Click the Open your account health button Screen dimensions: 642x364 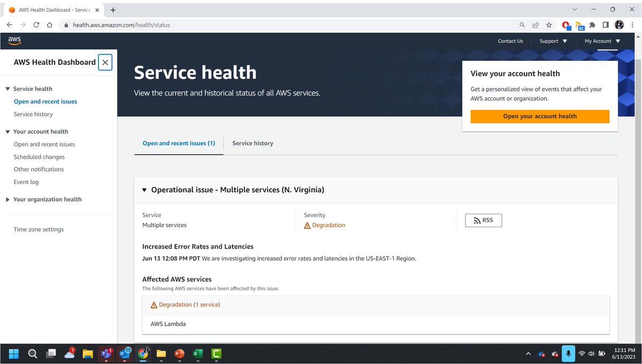coord(540,117)
